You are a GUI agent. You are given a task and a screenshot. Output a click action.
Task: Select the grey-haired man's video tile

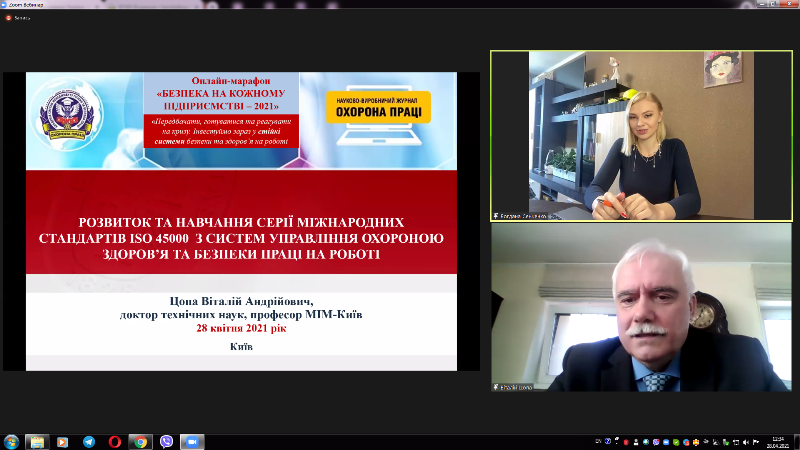coord(641,307)
